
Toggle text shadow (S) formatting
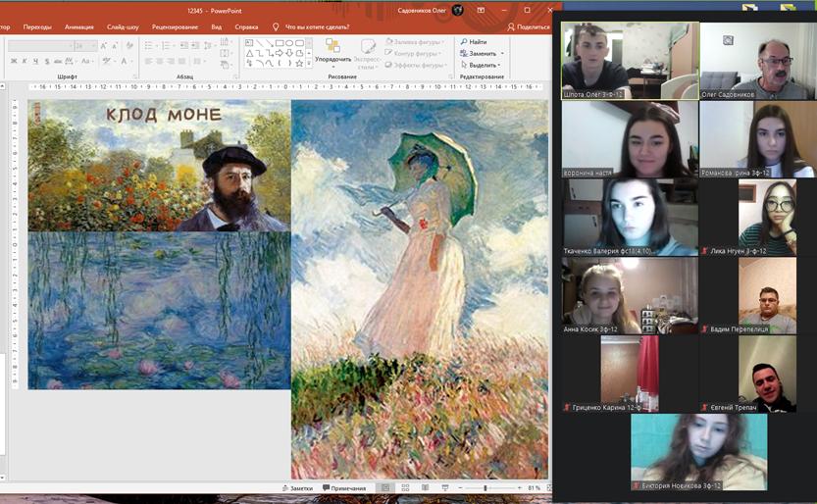pyautogui.click(x=47, y=61)
